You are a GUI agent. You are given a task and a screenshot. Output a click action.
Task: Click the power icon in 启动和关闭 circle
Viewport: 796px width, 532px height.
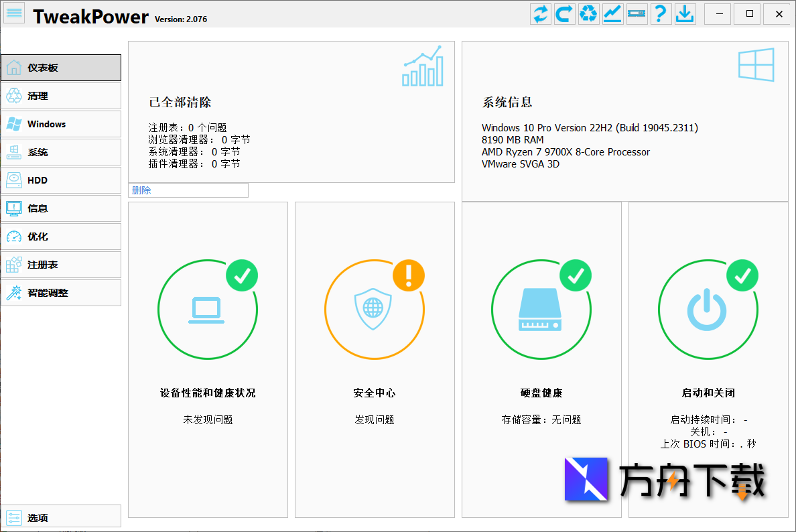tap(708, 309)
